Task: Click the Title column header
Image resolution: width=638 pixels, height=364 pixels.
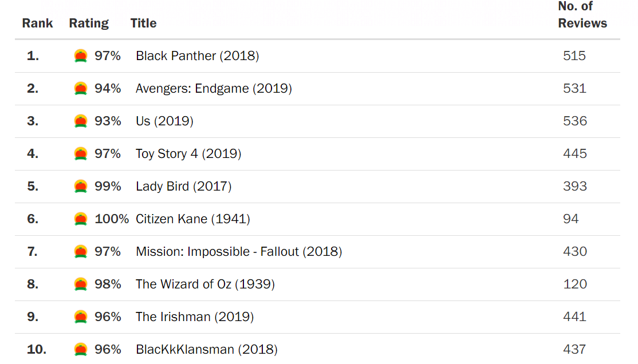Action: 143,23
